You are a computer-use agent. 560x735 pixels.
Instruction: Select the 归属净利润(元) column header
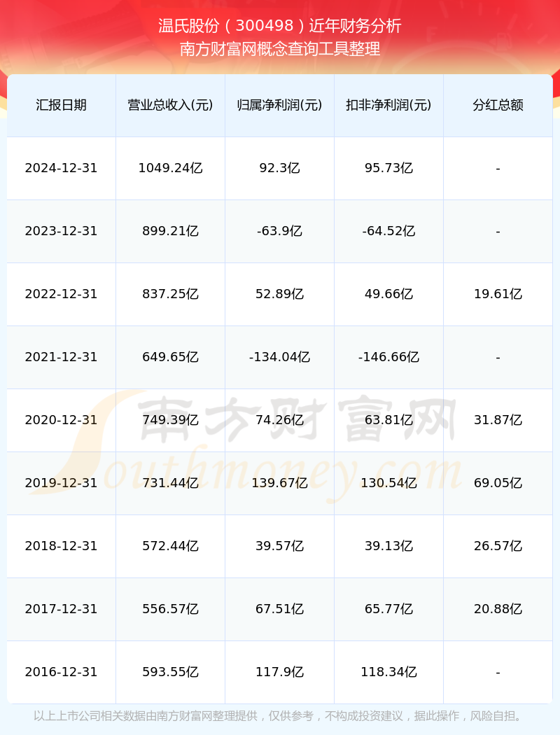pyautogui.click(x=280, y=105)
